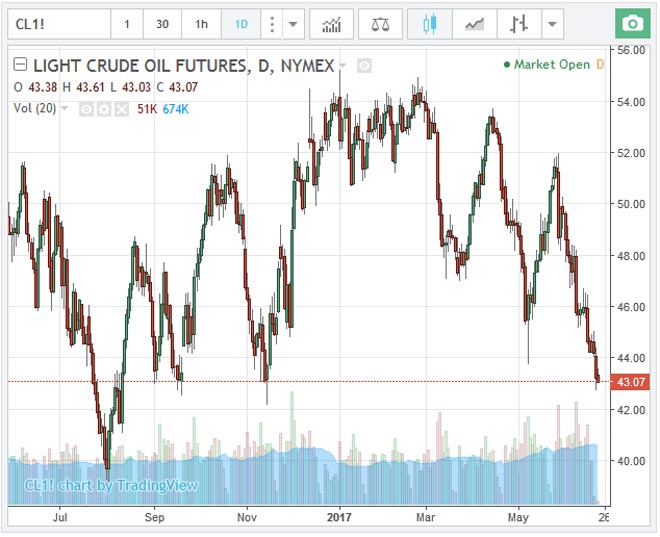660x537 pixels.
Task: Expand the Vol (20) legend dropdown
Action: (x=66, y=107)
